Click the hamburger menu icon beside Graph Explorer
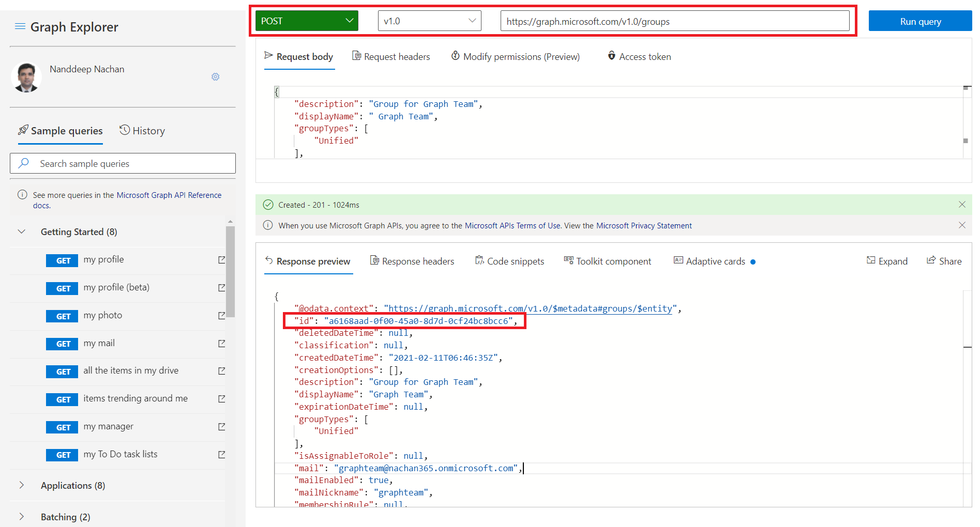980x527 pixels. [20, 26]
